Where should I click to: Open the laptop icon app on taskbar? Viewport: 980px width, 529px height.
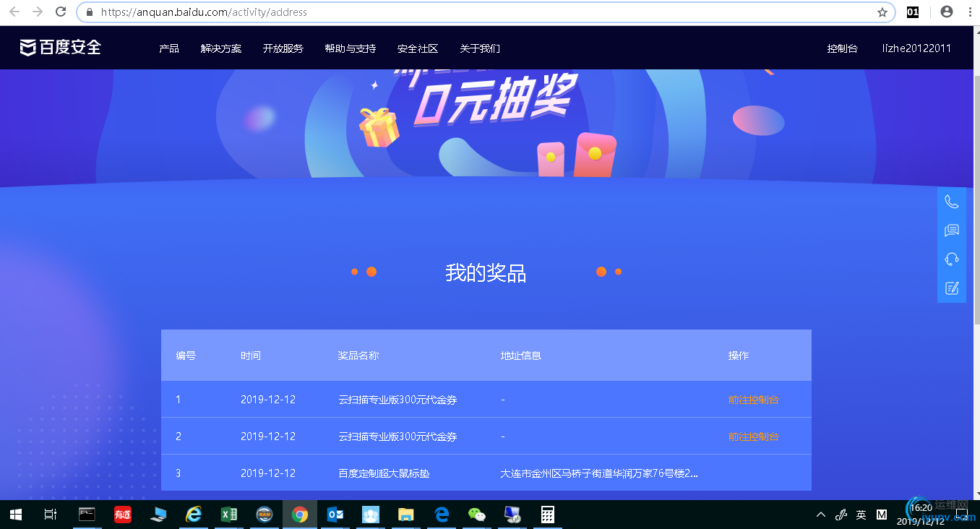click(x=158, y=515)
